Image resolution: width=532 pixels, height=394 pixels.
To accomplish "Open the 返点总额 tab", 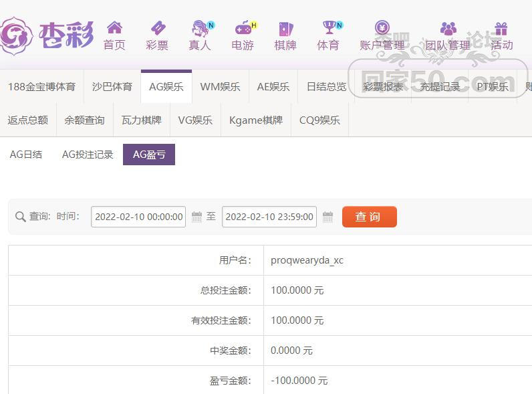I will [28, 120].
